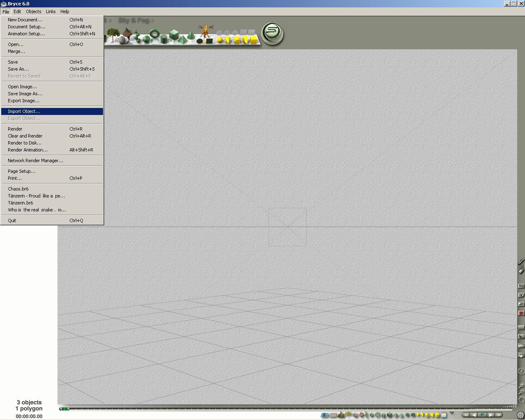Toggle the striped background paper button

point(521,327)
